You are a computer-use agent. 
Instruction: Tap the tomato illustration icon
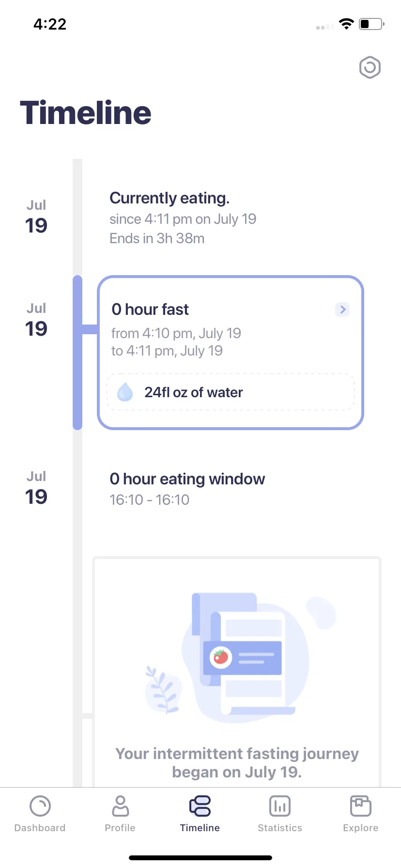point(221,657)
